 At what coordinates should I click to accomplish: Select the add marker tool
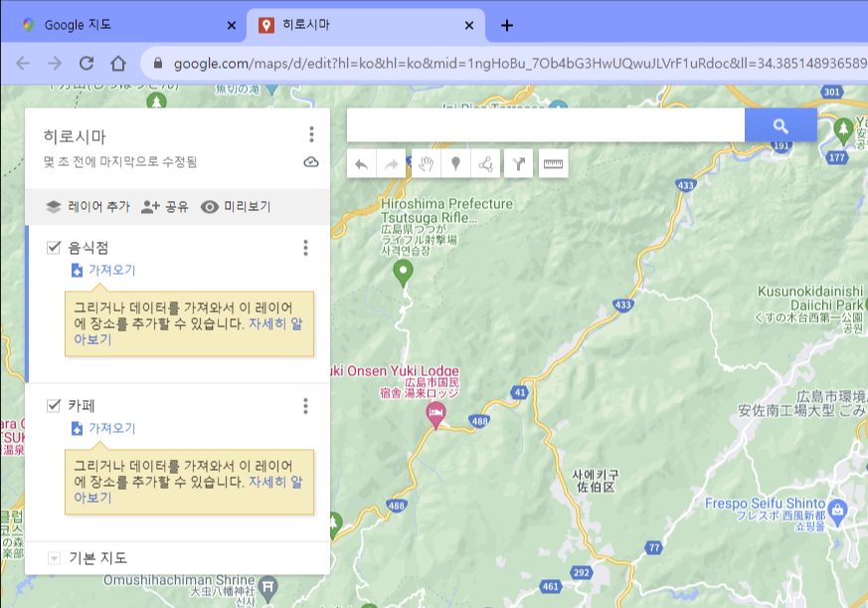pyautogui.click(x=455, y=164)
